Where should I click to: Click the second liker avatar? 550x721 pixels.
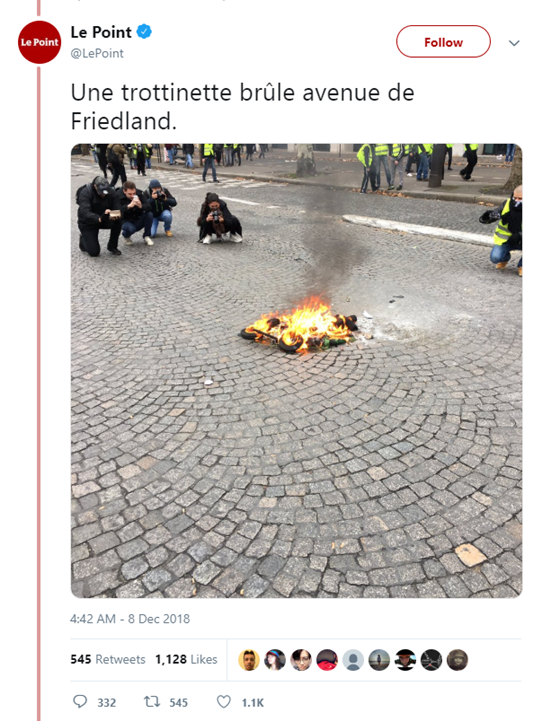click(275, 660)
